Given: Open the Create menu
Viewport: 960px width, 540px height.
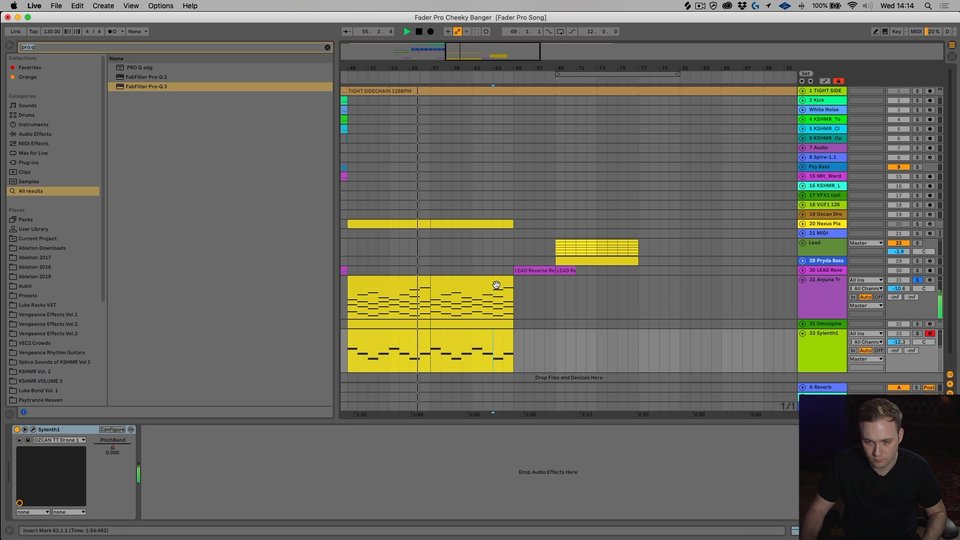Looking at the screenshot, I should tap(103, 6).
